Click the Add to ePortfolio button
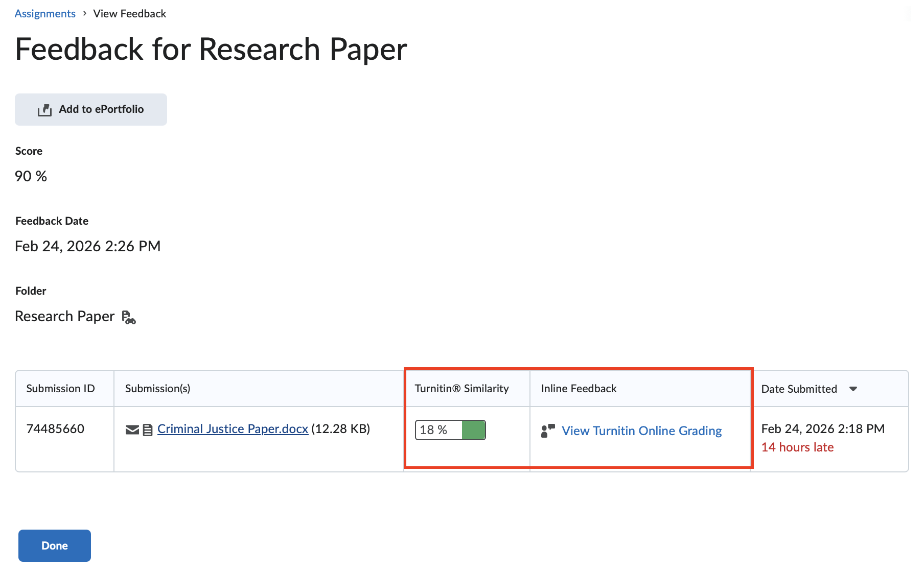The height and width of the screenshot is (572, 924). click(91, 109)
